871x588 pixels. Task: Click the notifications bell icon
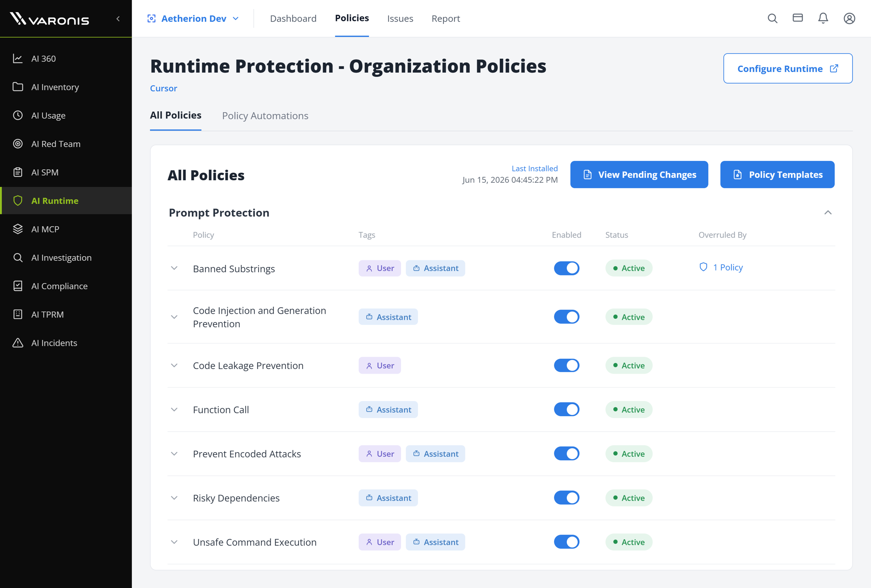pos(823,18)
